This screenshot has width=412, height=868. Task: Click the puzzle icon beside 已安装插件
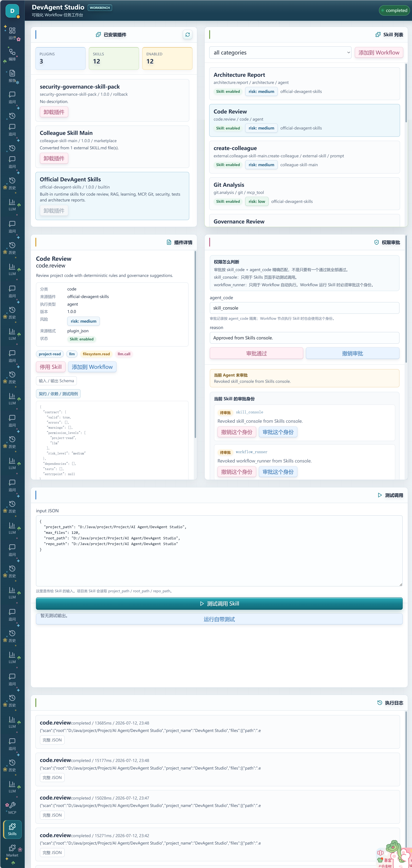tap(98, 35)
